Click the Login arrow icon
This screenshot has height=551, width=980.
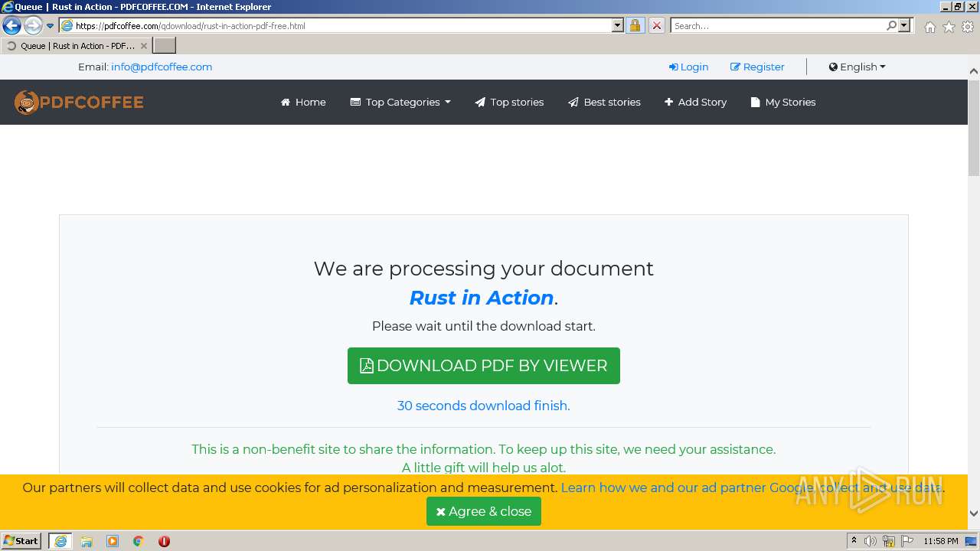tap(674, 67)
